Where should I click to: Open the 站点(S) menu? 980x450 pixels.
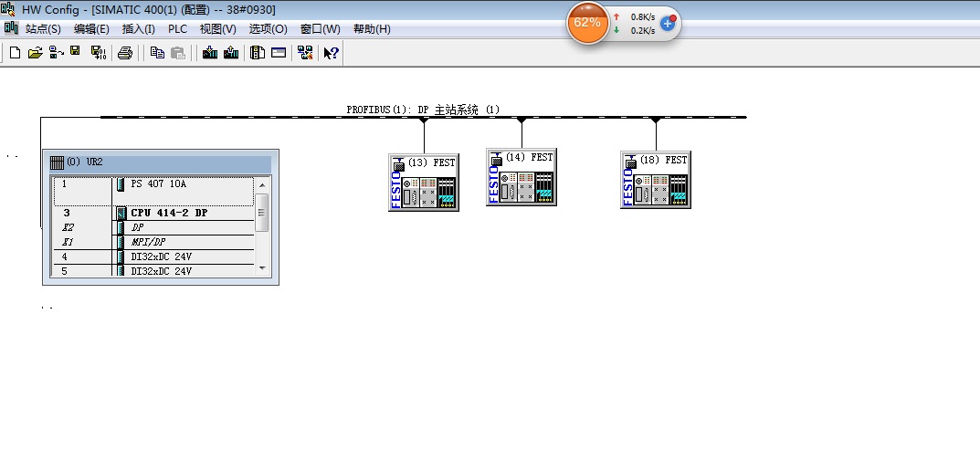(x=43, y=28)
